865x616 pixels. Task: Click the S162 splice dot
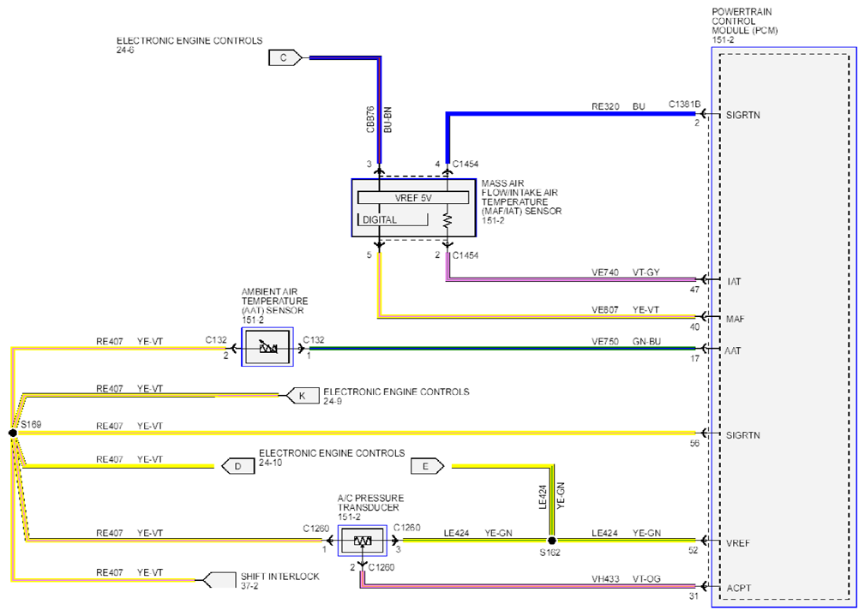[x=551, y=541]
